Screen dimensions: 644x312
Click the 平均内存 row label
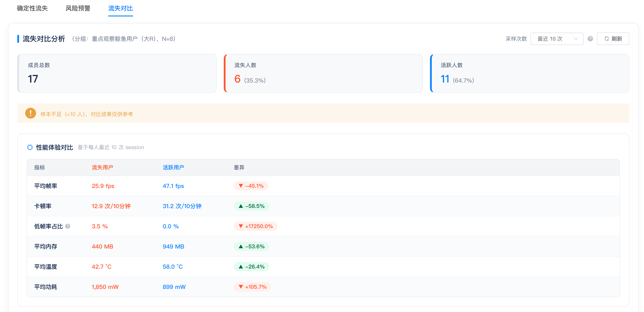click(x=46, y=247)
